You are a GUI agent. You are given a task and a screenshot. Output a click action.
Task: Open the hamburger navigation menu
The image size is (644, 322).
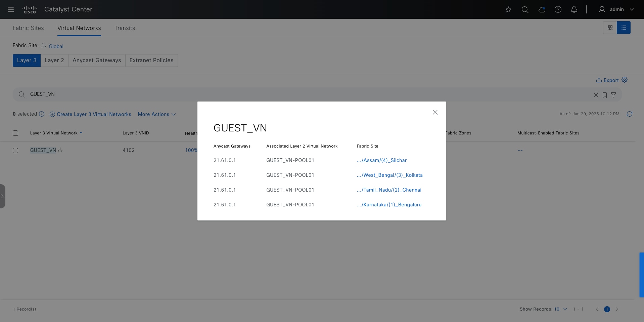coord(11,9)
